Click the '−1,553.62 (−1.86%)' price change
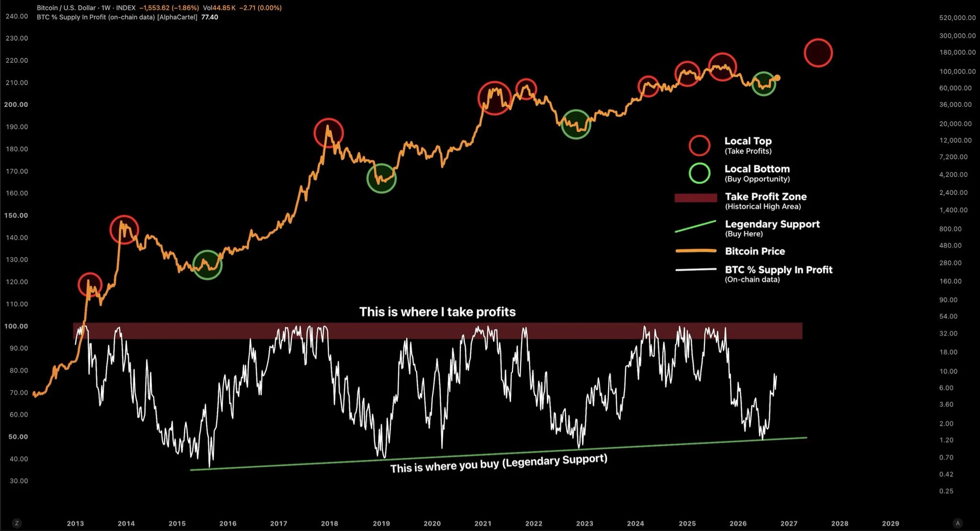The image size is (980, 531). (169, 8)
